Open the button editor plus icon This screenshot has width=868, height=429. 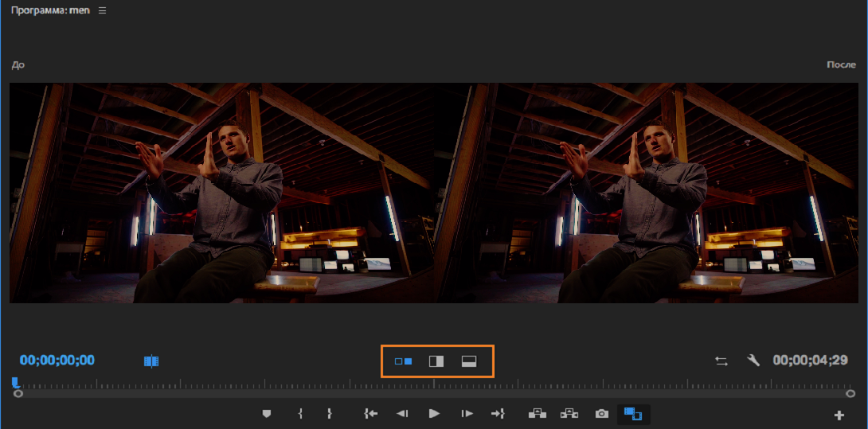tap(839, 415)
